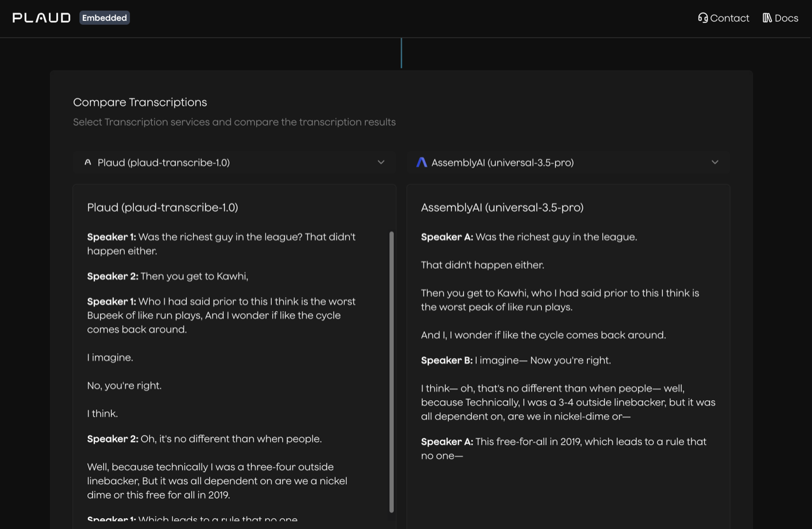Image resolution: width=812 pixels, height=529 pixels.
Task: Click the chevron arrow of Plaud dropdown
Action: (x=381, y=163)
